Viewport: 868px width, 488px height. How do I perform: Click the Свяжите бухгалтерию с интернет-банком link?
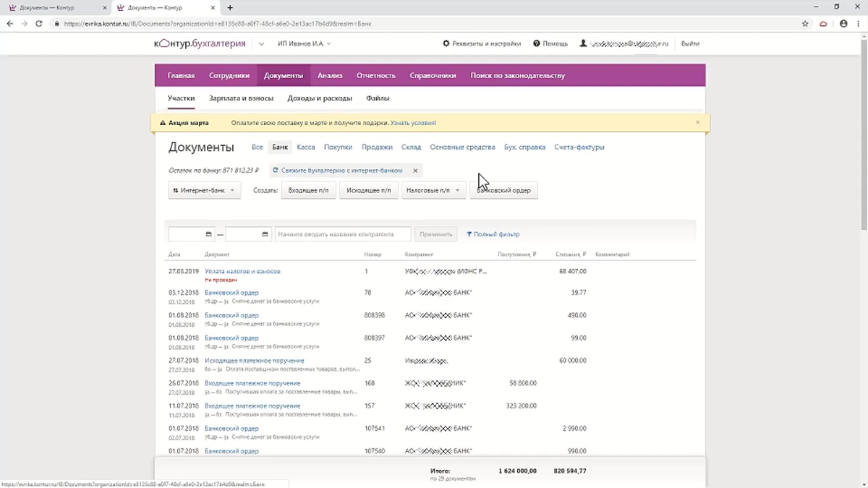point(341,171)
